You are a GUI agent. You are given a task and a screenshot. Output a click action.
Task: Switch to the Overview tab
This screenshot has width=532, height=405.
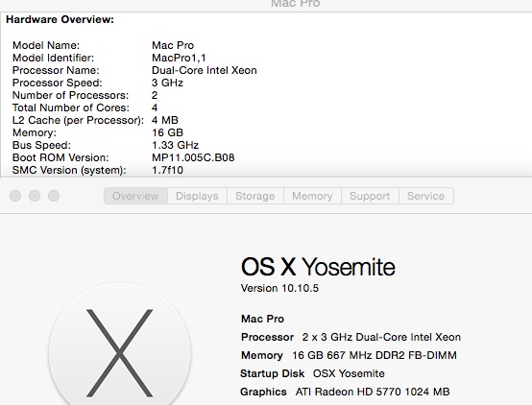[x=135, y=196]
